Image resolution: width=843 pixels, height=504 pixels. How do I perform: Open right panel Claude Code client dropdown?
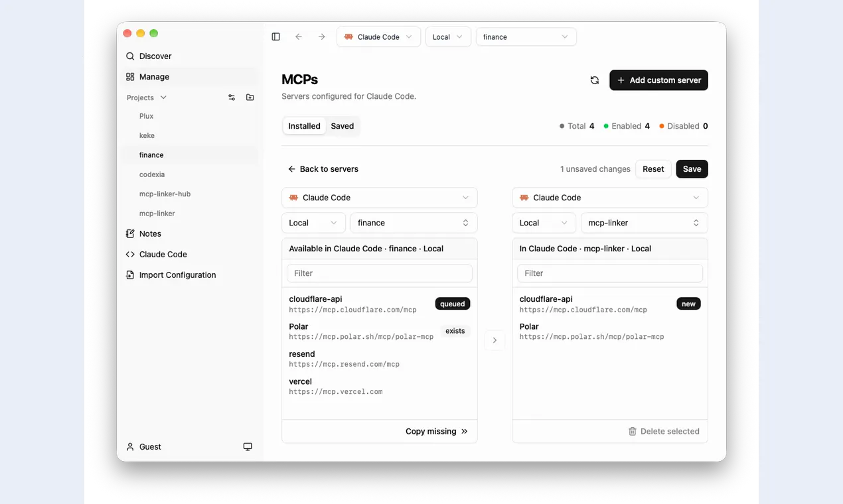pyautogui.click(x=610, y=198)
